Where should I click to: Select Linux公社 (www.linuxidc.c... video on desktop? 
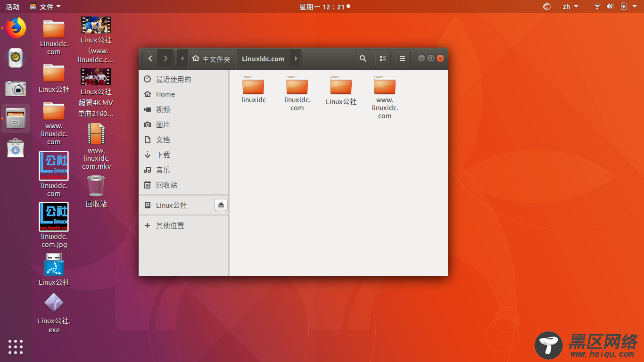click(x=96, y=40)
